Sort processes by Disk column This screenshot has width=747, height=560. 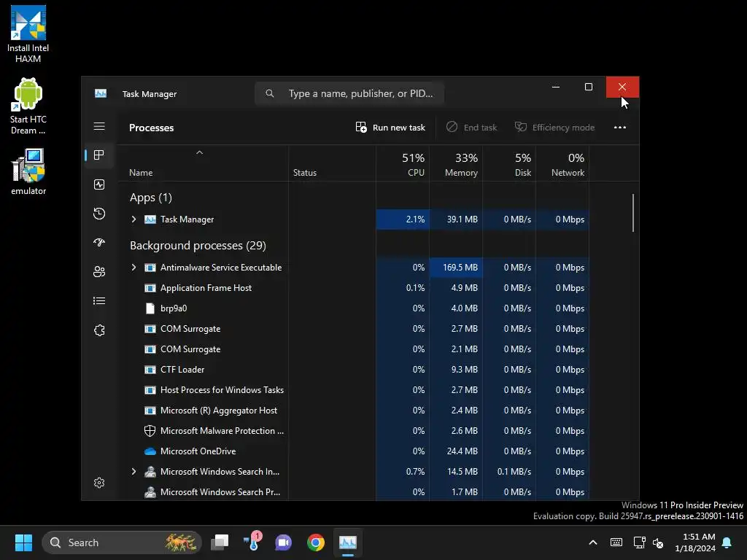coord(509,164)
